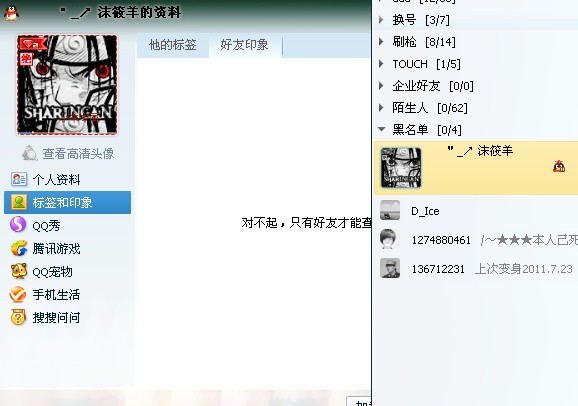Click the QQ宠物 bear icon
The image size is (578, 406).
pyautogui.click(x=18, y=271)
